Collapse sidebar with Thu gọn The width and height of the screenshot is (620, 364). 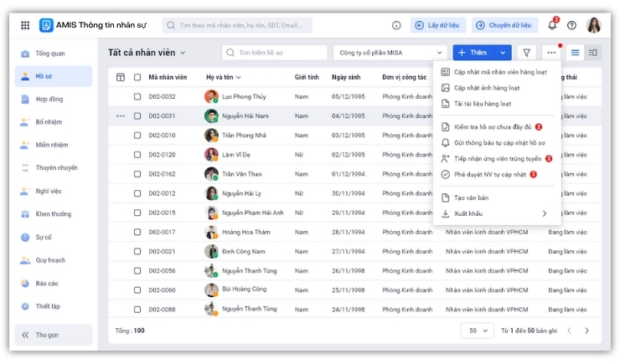click(54, 335)
